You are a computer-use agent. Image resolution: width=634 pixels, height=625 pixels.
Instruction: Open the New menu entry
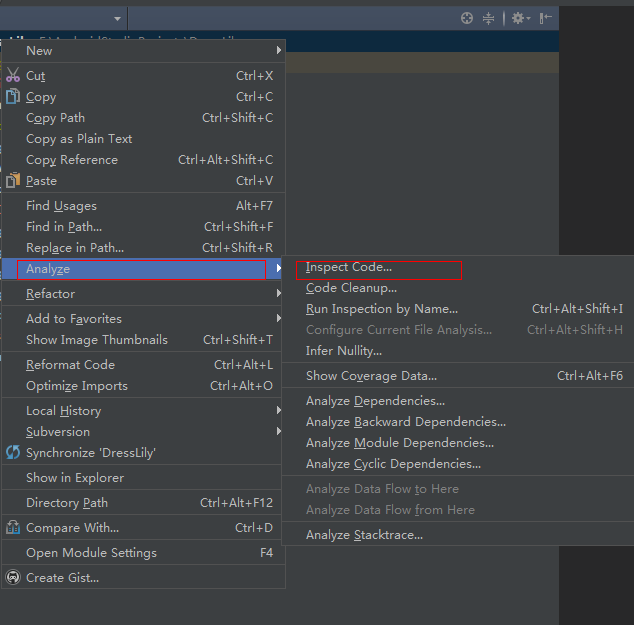(144, 51)
